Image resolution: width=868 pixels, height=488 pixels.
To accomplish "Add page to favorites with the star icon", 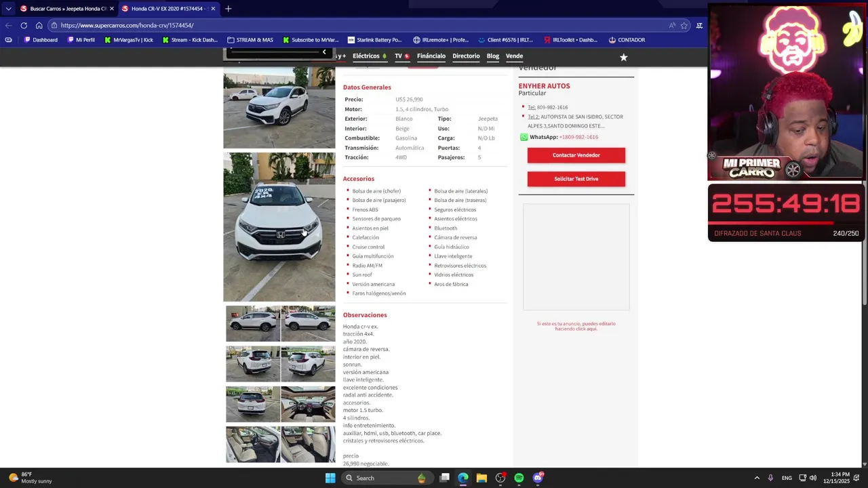I will point(684,25).
